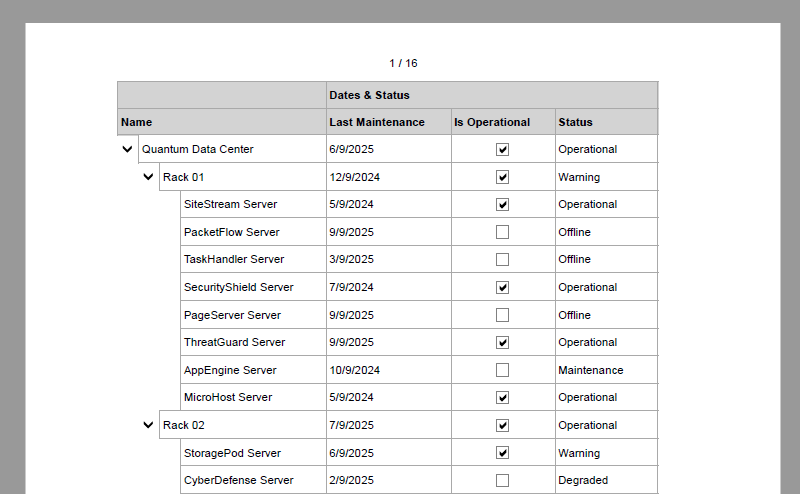Select the Rack 02 name cell
The height and width of the screenshot is (494, 800).
(243, 425)
